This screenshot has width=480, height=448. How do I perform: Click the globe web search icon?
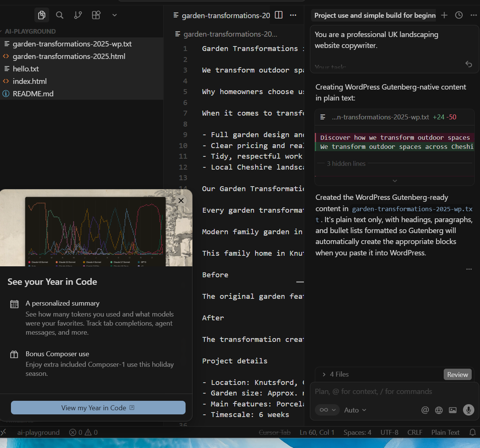click(439, 410)
